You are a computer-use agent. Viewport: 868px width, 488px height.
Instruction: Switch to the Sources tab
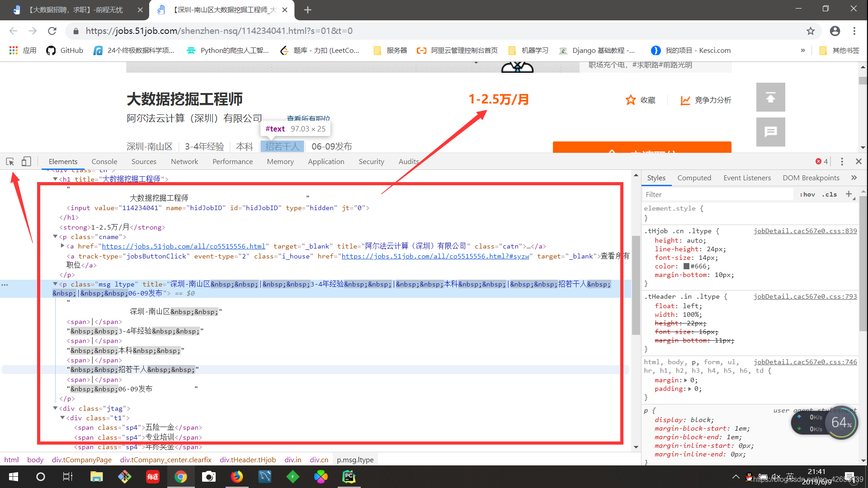[144, 161]
